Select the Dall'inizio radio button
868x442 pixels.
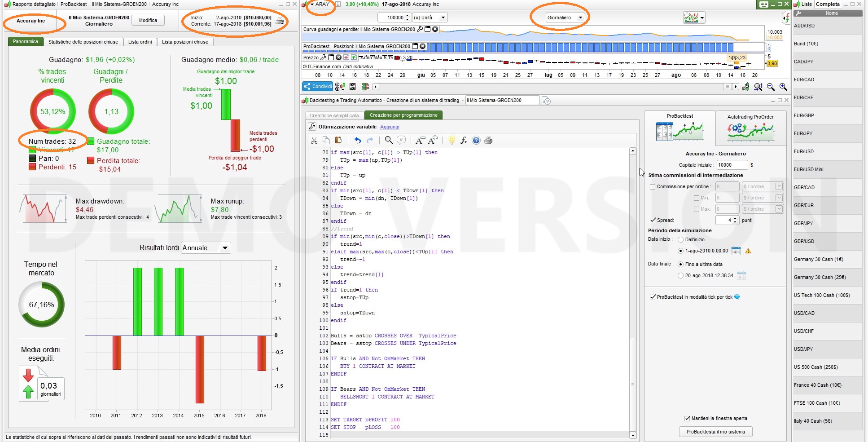click(x=680, y=240)
